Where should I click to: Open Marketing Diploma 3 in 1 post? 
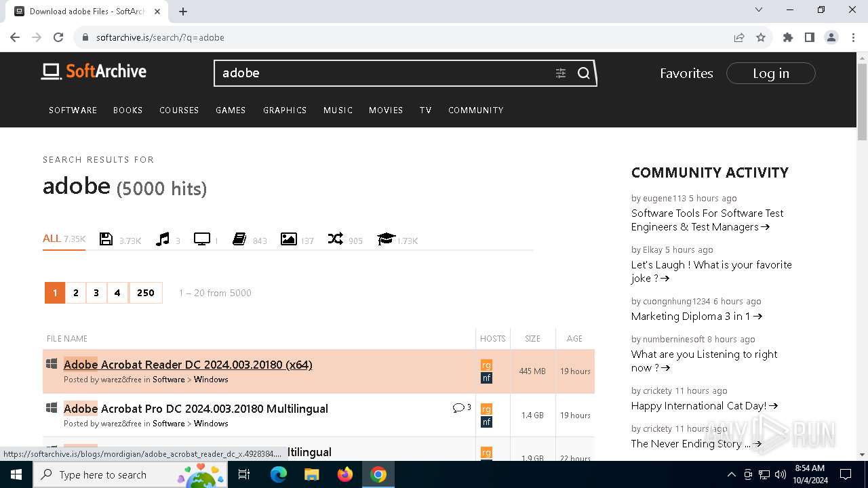tap(696, 316)
